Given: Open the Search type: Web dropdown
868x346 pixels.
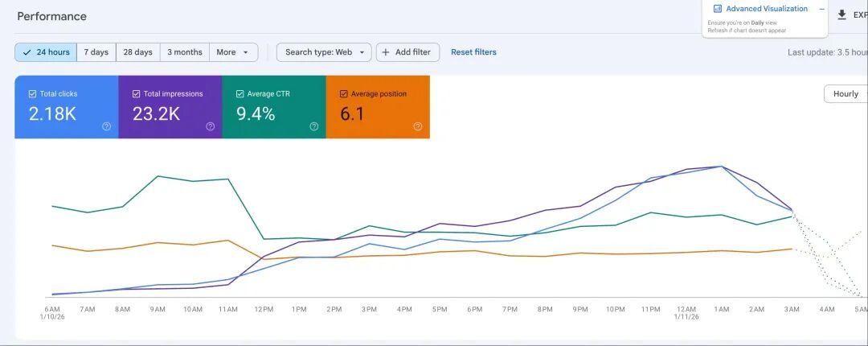Looking at the screenshot, I should tap(324, 52).
